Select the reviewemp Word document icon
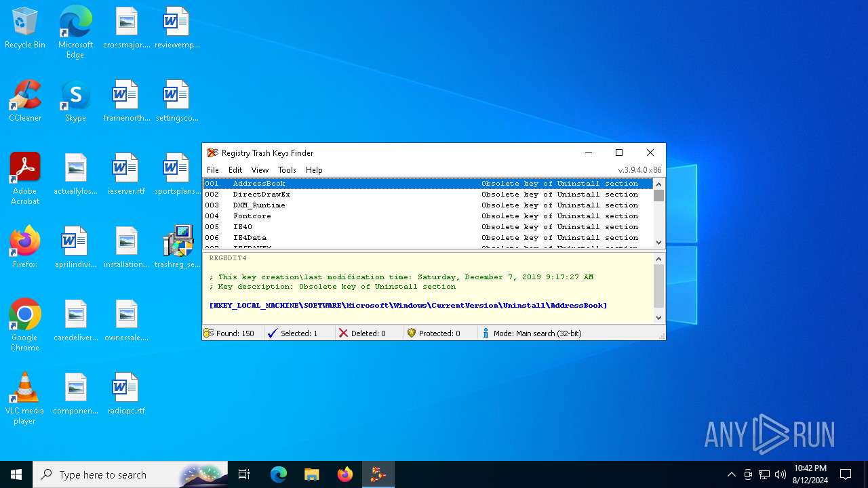This screenshot has width=868, height=488. click(177, 28)
